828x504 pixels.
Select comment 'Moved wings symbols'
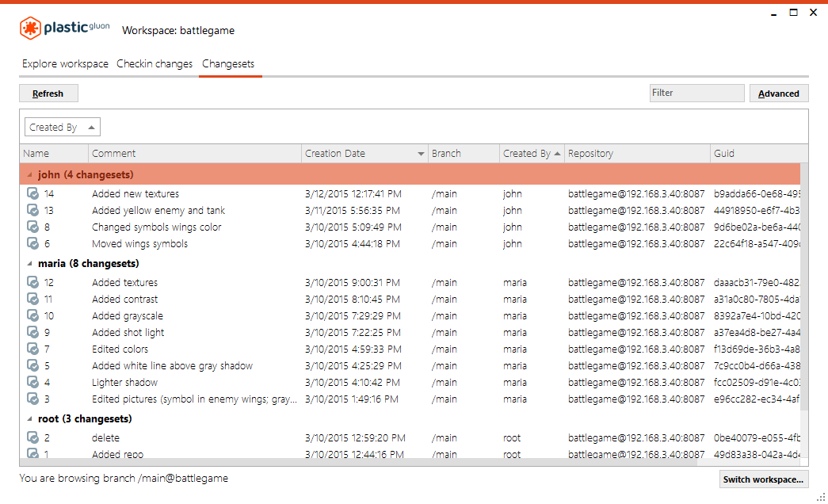(x=140, y=243)
